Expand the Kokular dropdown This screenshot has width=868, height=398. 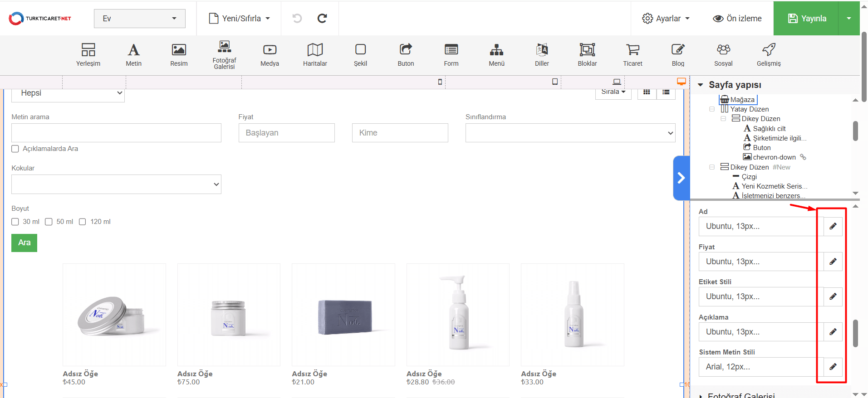[116, 184]
